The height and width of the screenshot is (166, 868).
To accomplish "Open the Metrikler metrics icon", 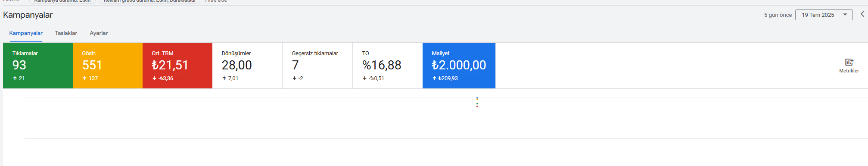I will [849, 66].
